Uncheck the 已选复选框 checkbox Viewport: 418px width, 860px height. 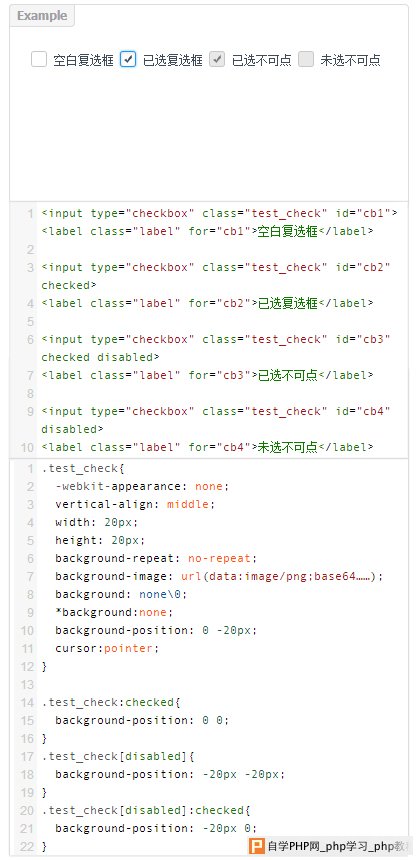[x=127, y=59]
